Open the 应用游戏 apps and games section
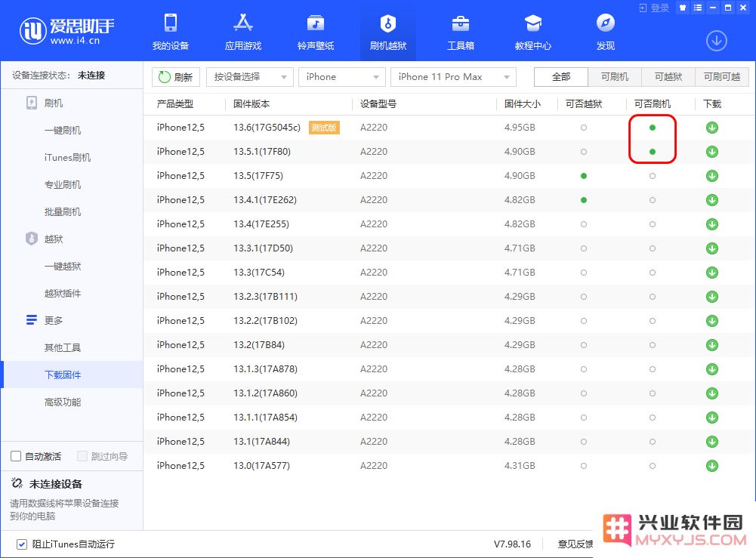 tap(243, 32)
